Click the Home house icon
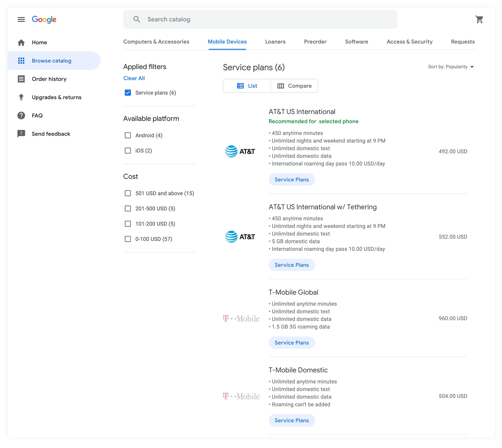The image size is (502, 448). click(x=21, y=43)
